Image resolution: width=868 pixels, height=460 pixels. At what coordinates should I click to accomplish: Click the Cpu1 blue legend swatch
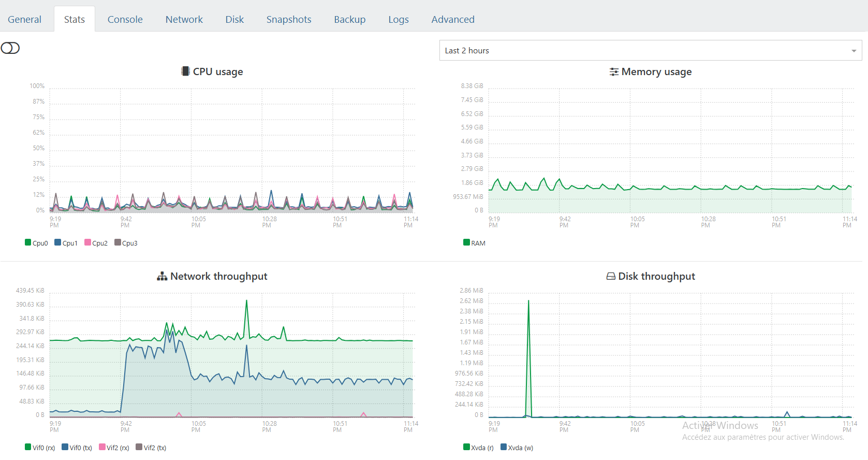58,242
